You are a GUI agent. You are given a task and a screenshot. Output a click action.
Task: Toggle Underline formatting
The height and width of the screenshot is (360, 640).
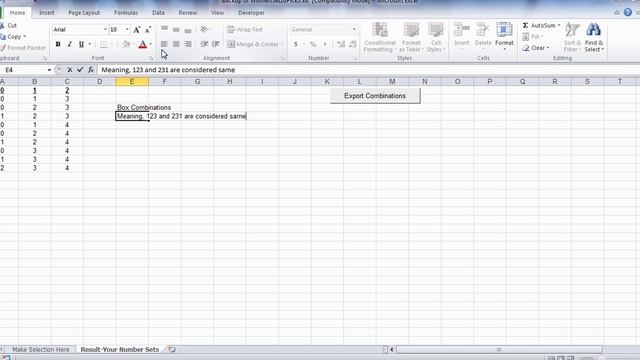coord(81,44)
